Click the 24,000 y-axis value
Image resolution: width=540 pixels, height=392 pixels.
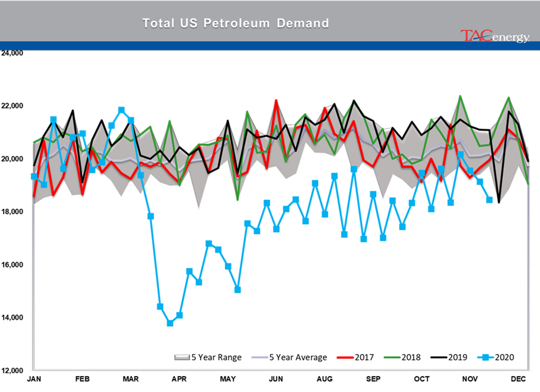click(x=12, y=53)
